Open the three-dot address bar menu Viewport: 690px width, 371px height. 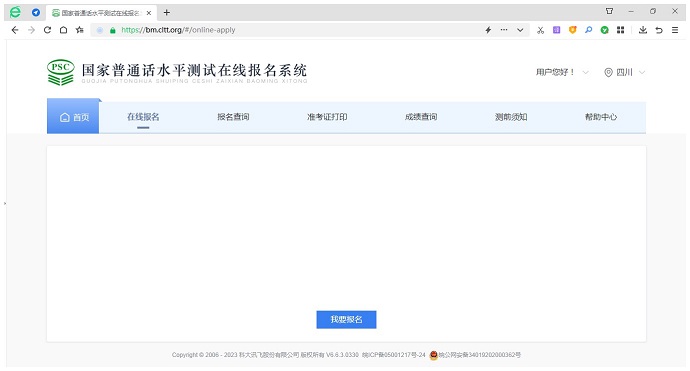(x=504, y=30)
